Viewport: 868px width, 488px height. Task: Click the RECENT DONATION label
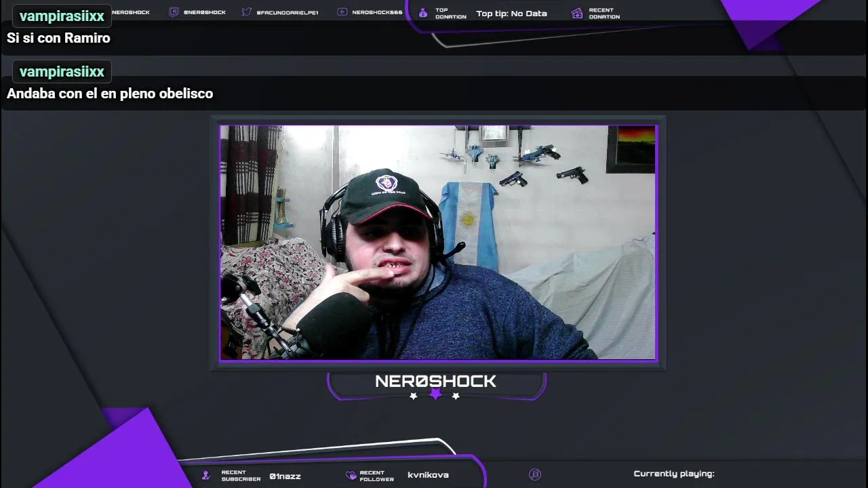[x=604, y=14]
